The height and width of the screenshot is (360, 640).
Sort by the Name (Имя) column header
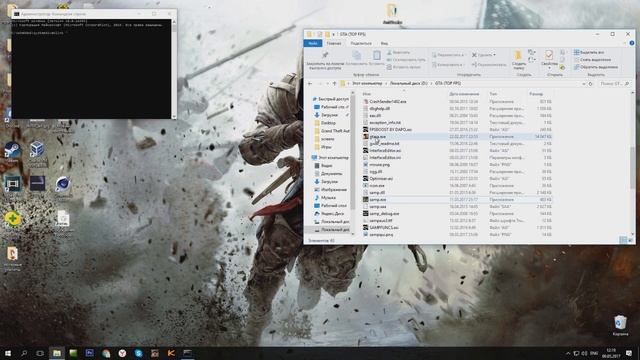pyautogui.click(x=367, y=94)
